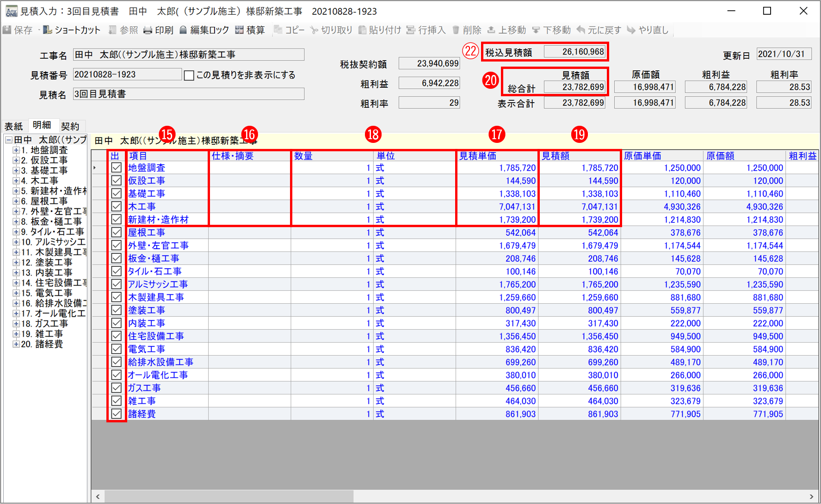Viewport: 821px width, 504px height.
Task: Toggle the Edit Lock (編集ロック) icon
Action: [183, 30]
